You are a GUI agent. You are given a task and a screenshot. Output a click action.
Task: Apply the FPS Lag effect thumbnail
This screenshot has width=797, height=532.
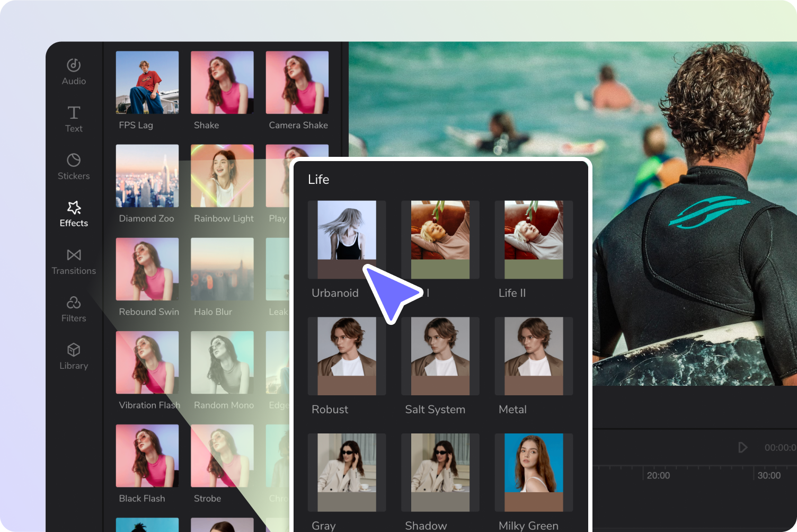(147, 82)
